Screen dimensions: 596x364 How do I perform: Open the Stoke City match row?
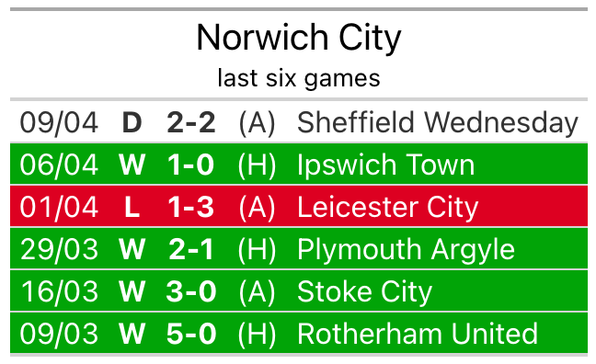(x=299, y=291)
